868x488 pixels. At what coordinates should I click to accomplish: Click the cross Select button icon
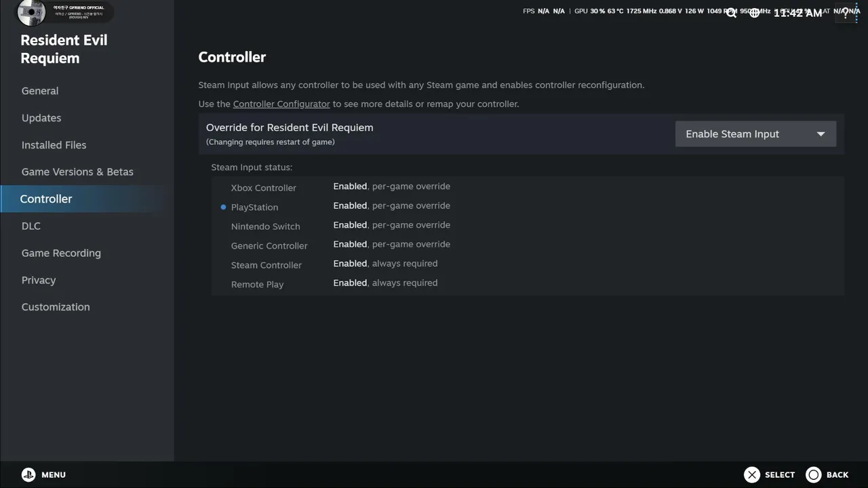[751, 474]
